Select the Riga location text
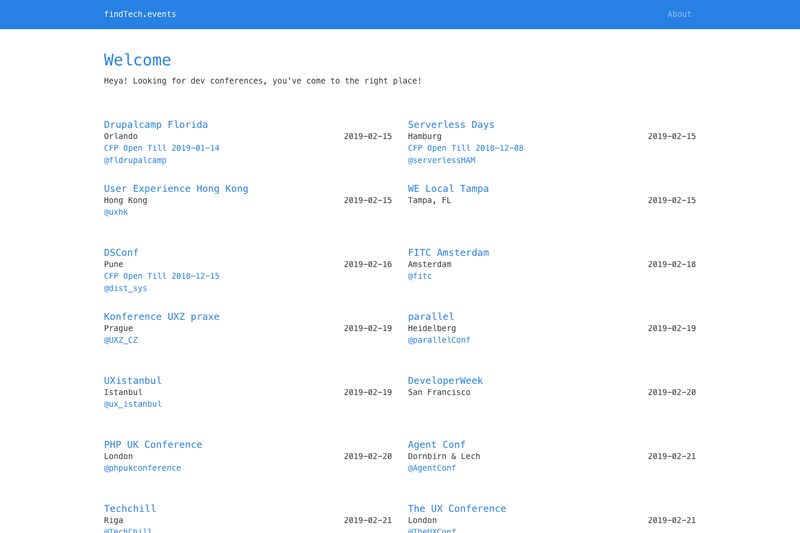800x533 pixels. 113,520
